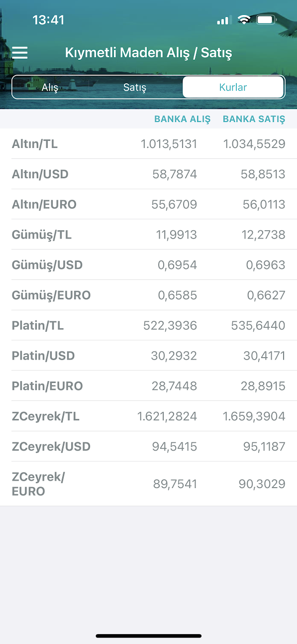
Task: Select the ZCeyrek/TL row
Action: 148,416
